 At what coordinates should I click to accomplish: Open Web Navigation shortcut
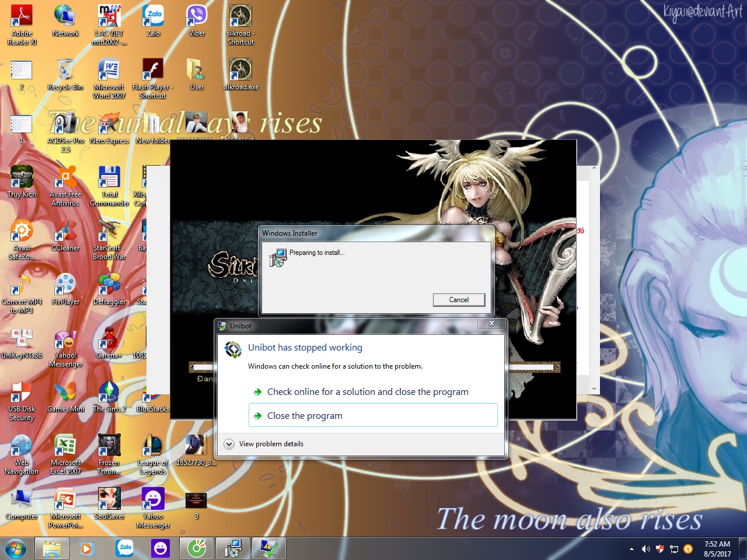pos(22,454)
